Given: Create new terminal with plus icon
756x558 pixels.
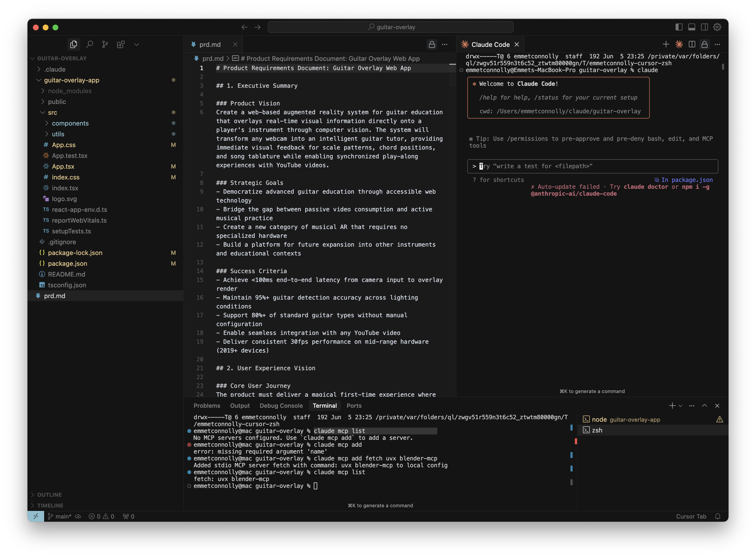Looking at the screenshot, I should coord(672,405).
